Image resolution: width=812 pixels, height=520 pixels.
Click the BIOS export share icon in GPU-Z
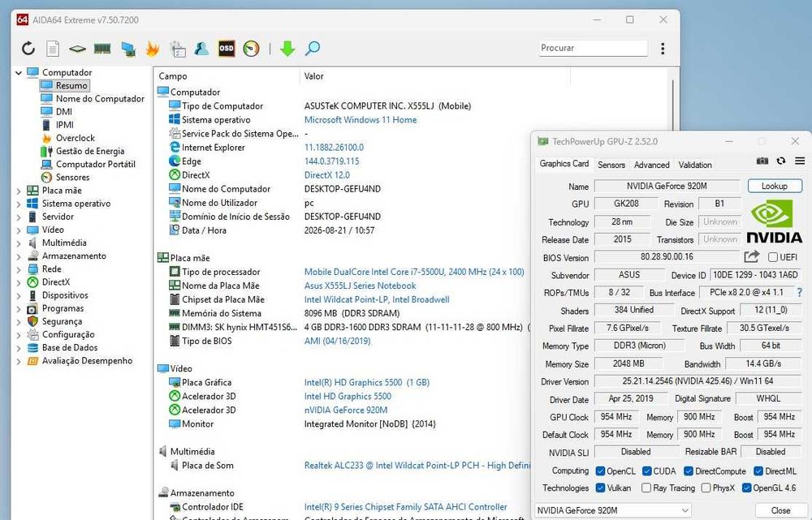[x=751, y=256]
